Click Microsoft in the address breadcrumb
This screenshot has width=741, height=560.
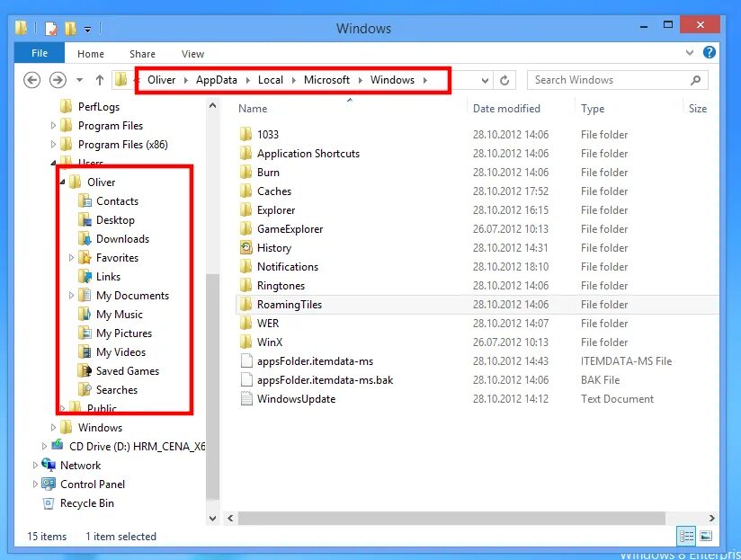point(326,80)
